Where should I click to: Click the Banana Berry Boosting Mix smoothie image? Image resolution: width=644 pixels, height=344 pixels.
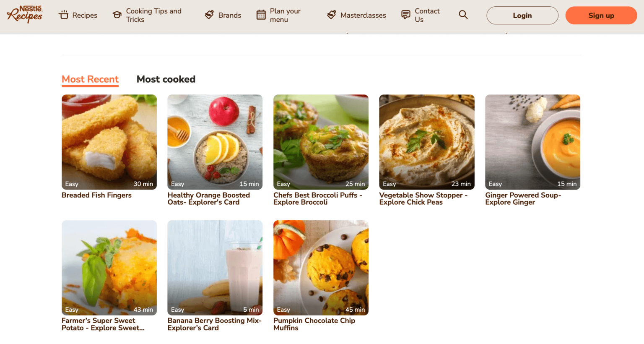coord(215,268)
